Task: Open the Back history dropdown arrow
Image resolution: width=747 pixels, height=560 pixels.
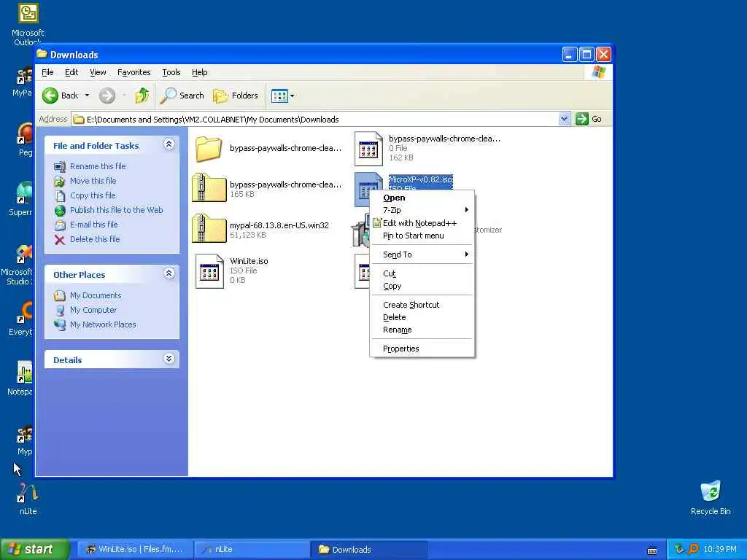Action: click(88, 96)
